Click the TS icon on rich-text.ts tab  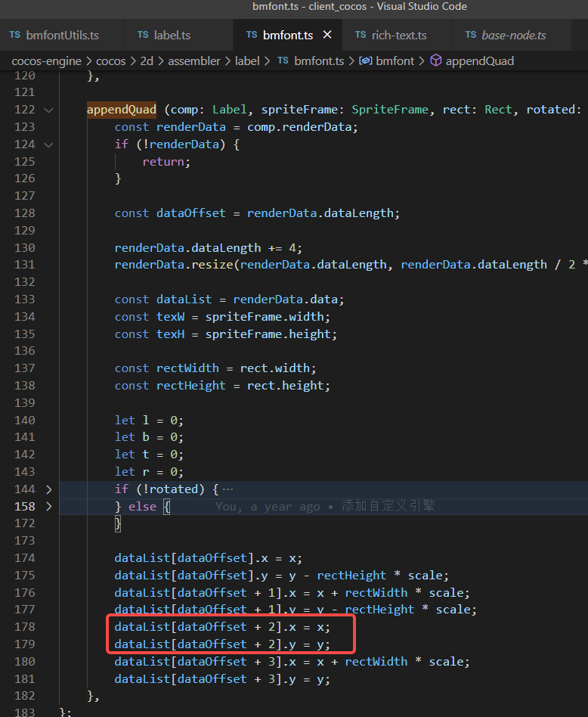click(361, 35)
